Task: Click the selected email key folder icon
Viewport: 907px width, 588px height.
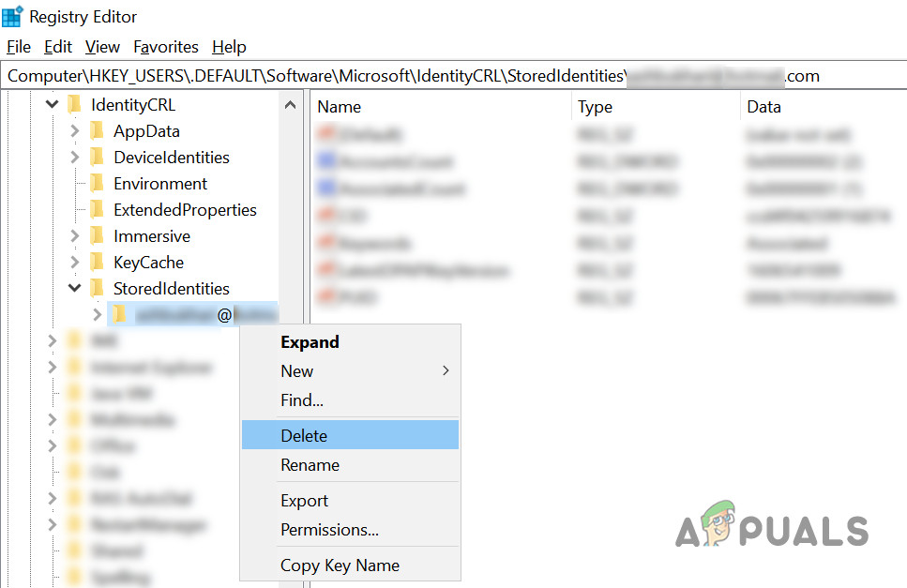Action: coord(120,314)
